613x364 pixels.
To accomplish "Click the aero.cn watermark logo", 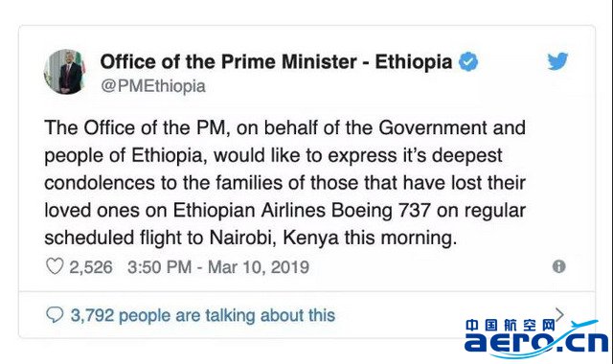I will click(x=536, y=338).
